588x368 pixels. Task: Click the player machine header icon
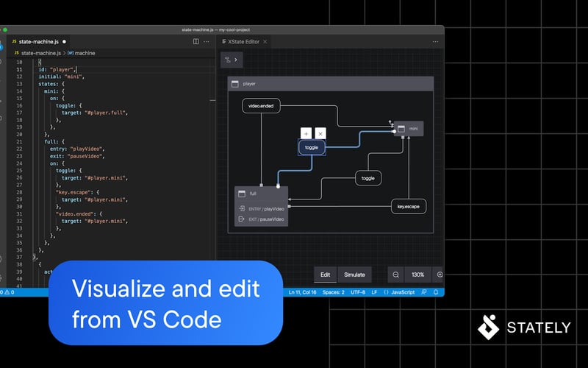(x=235, y=84)
